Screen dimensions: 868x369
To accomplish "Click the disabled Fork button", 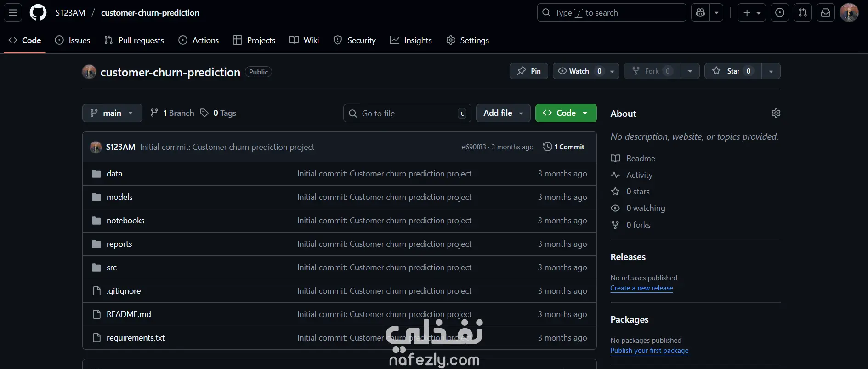I will [x=652, y=71].
